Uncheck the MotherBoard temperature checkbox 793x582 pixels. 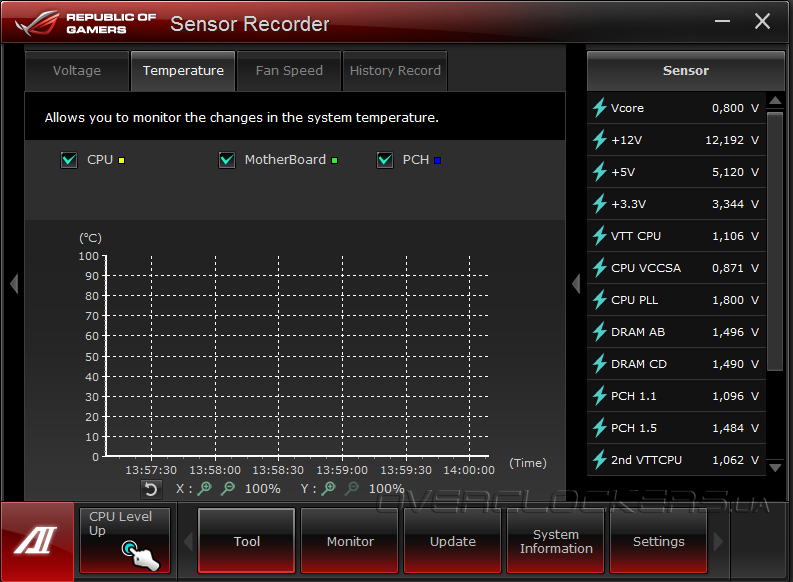tap(227, 160)
